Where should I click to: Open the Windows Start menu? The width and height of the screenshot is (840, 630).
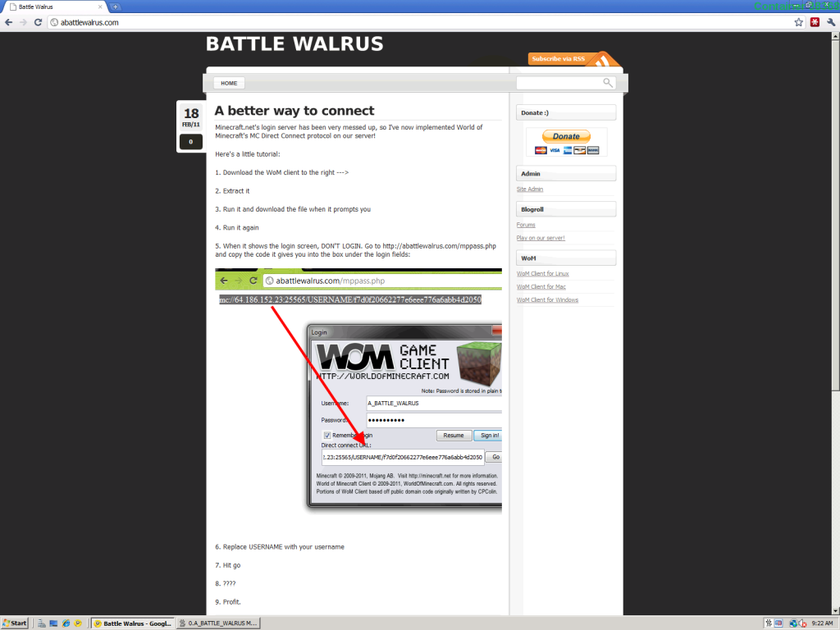(15, 623)
